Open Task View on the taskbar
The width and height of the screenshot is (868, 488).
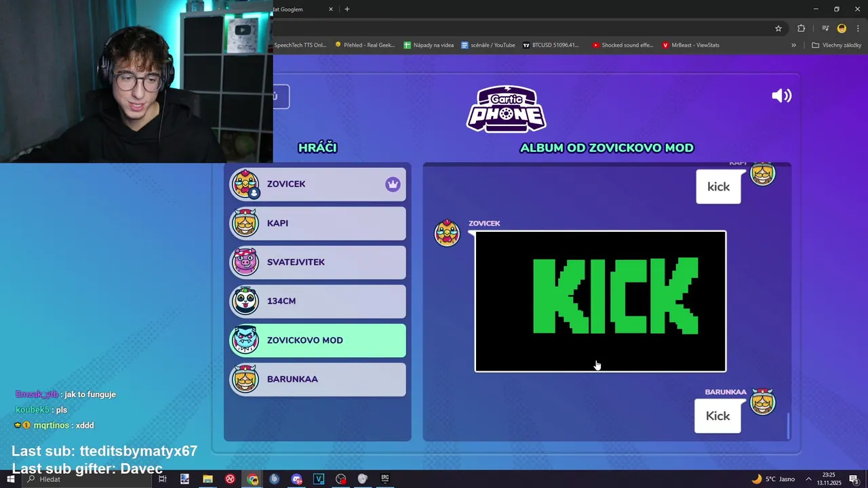(163, 479)
